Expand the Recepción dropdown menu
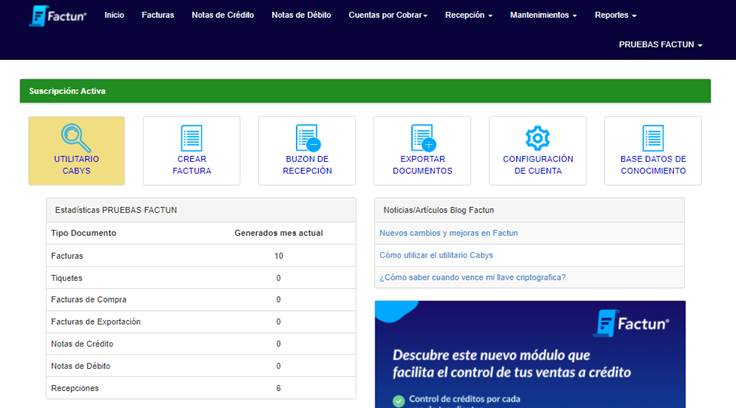 (468, 15)
